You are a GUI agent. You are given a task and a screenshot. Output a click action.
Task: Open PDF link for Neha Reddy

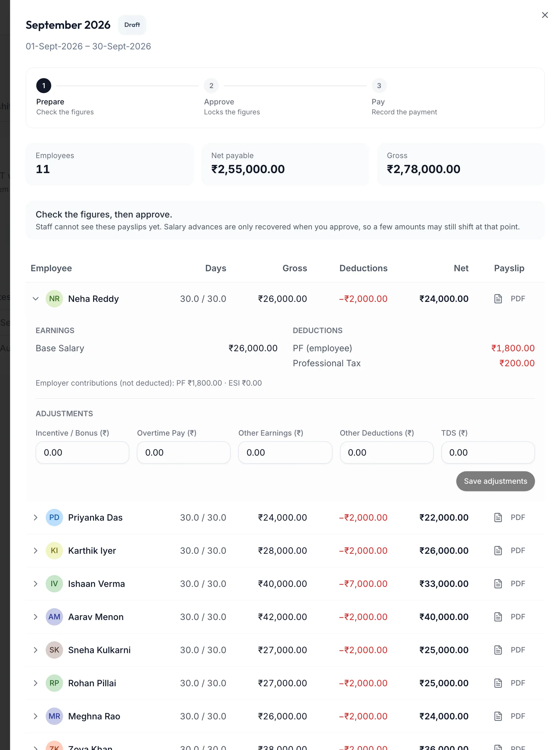(517, 298)
